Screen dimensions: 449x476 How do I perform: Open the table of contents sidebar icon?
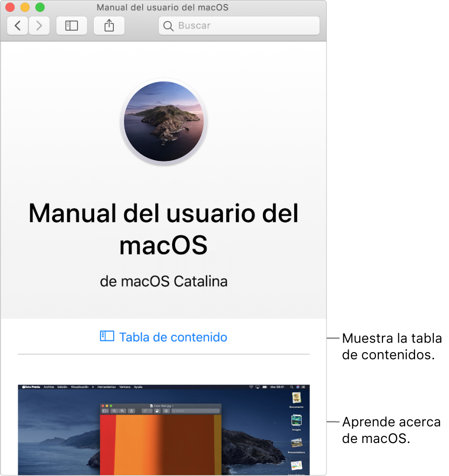(x=71, y=26)
